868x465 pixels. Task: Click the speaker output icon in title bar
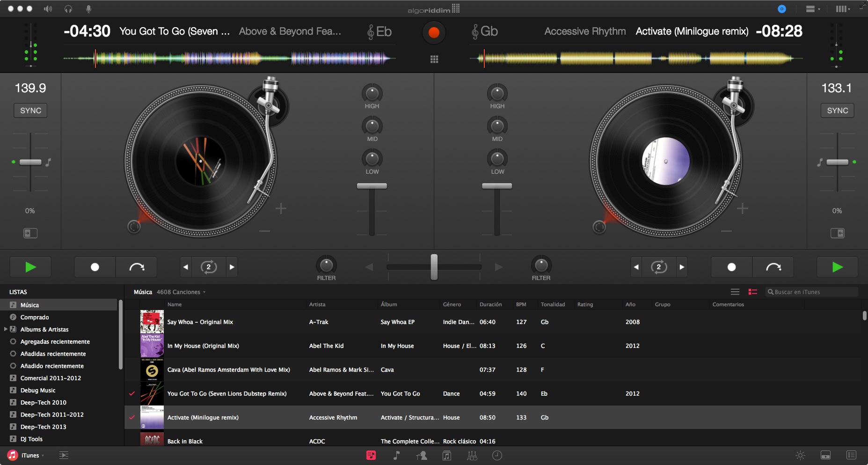[48, 9]
